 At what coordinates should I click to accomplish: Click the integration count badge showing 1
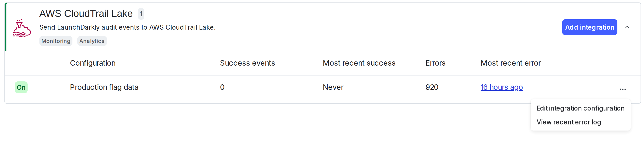(x=141, y=14)
